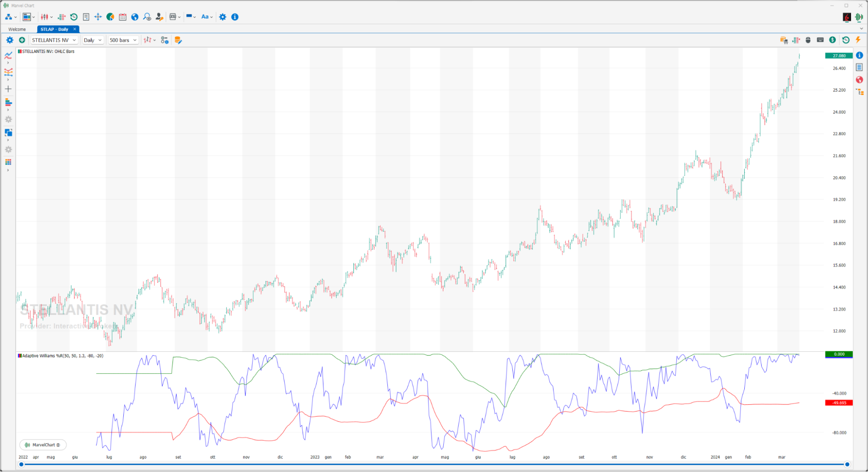Open indicators line-chart tool in left sidebar

click(8, 55)
